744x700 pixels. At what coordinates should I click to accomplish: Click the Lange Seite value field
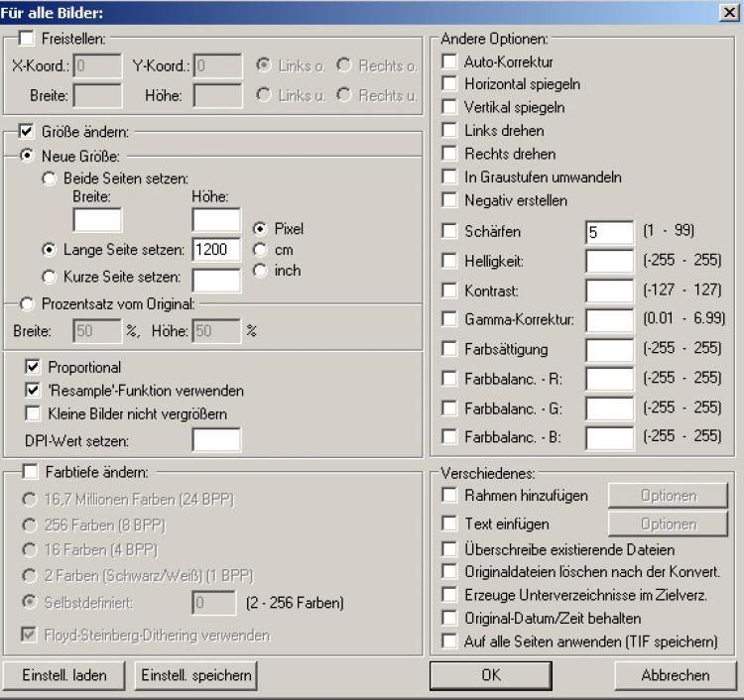pos(216,250)
